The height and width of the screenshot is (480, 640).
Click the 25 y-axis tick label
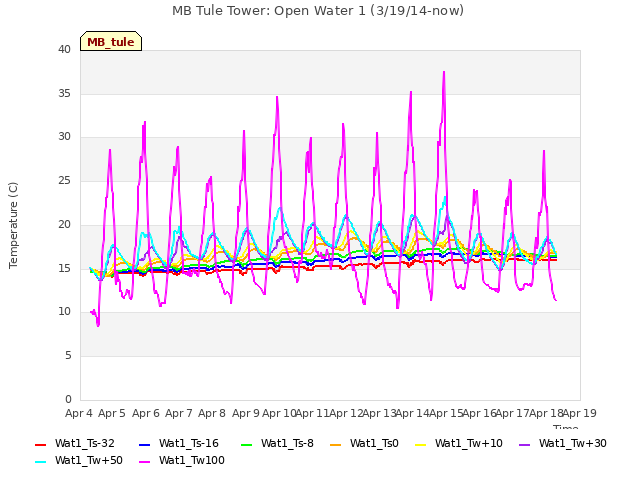click(x=64, y=180)
